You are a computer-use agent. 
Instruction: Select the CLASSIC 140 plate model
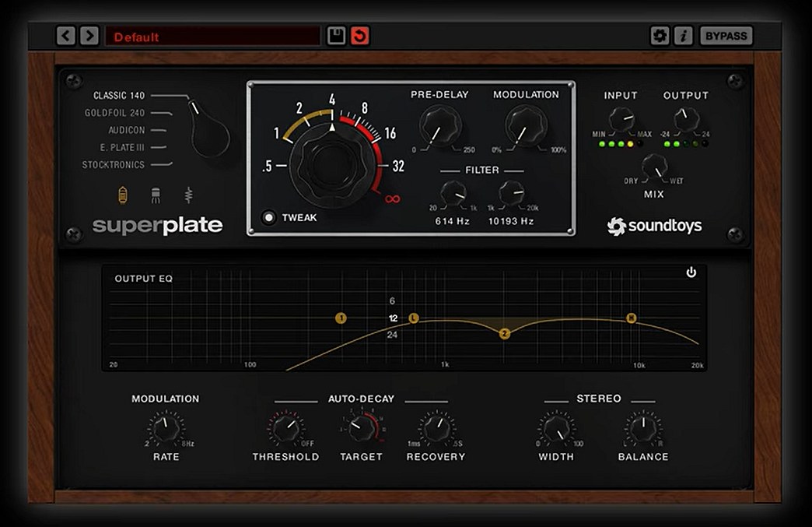(118, 95)
